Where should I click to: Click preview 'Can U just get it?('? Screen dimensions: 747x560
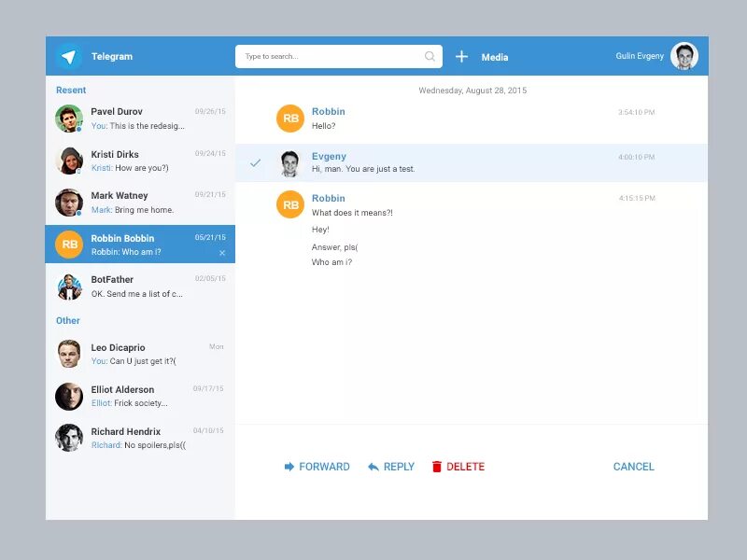[x=143, y=361]
